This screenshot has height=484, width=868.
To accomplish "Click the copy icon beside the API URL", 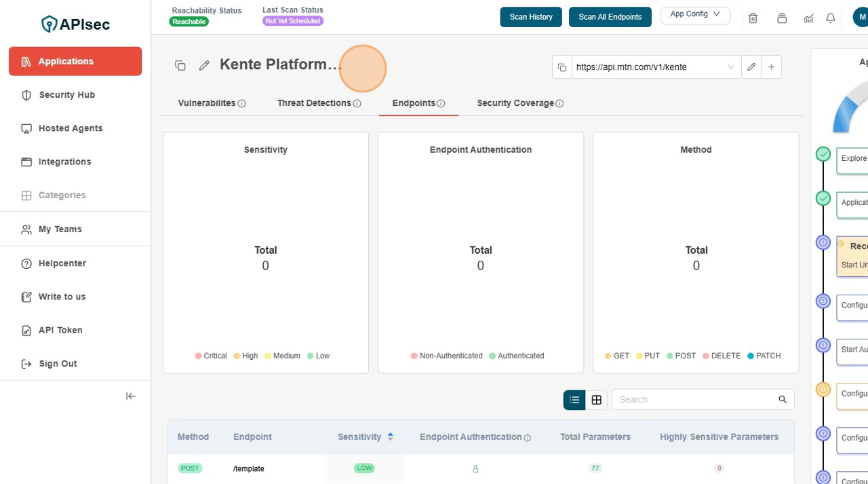I will [x=561, y=67].
